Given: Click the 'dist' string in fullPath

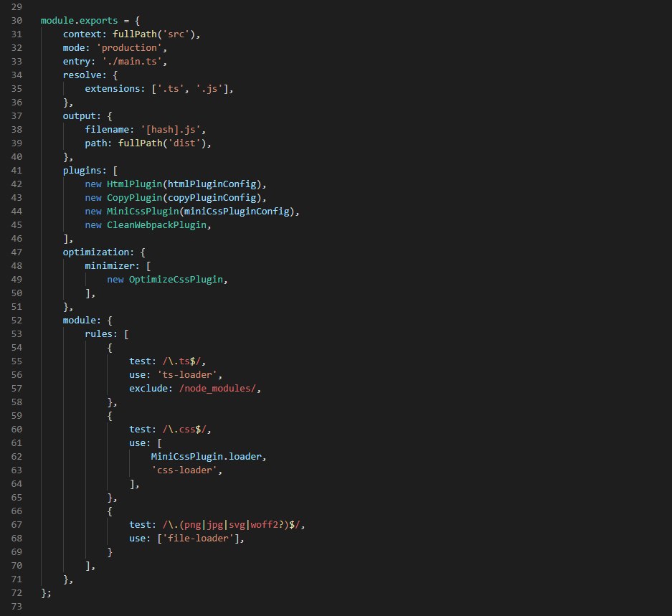Looking at the screenshot, I should click(x=184, y=143).
